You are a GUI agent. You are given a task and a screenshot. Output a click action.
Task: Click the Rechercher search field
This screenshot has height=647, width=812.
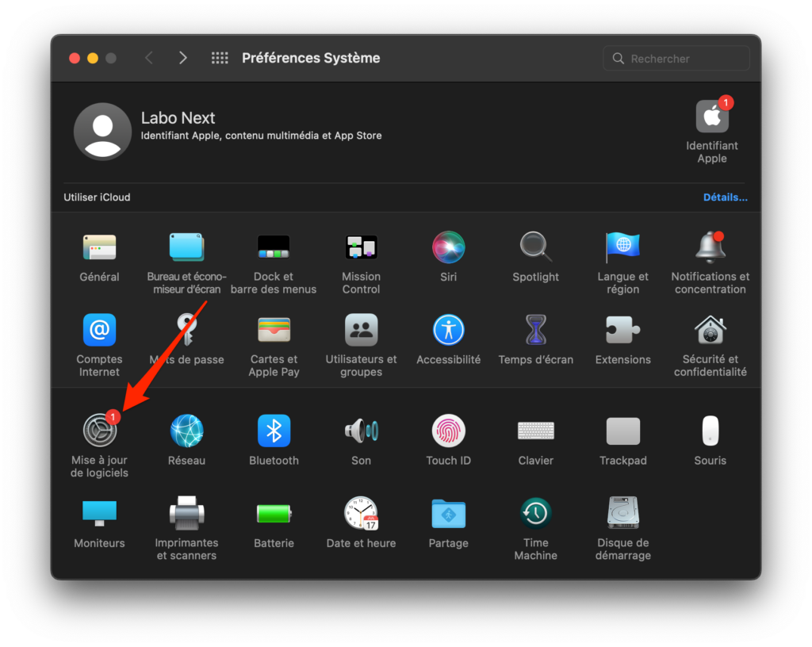pyautogui.click(x=676, y=59)
